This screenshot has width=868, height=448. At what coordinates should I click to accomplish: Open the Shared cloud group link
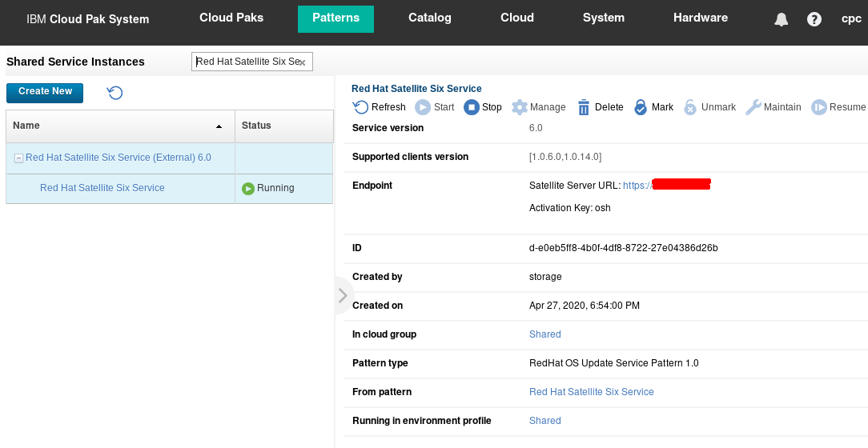(x=545, y=334)
